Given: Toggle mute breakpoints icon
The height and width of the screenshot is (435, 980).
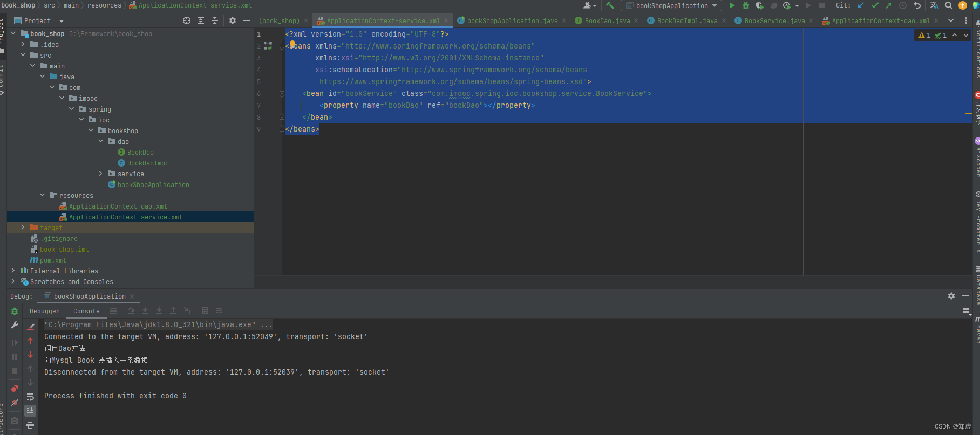Looking at the screenshot, I should [15, 403].
